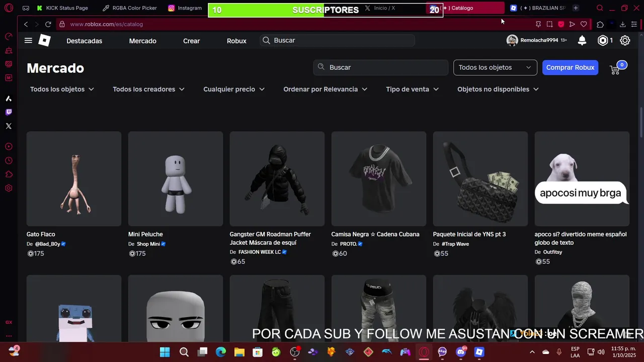
Task: Expand Objetos no disponibles filter
Action: coord(498,89)
